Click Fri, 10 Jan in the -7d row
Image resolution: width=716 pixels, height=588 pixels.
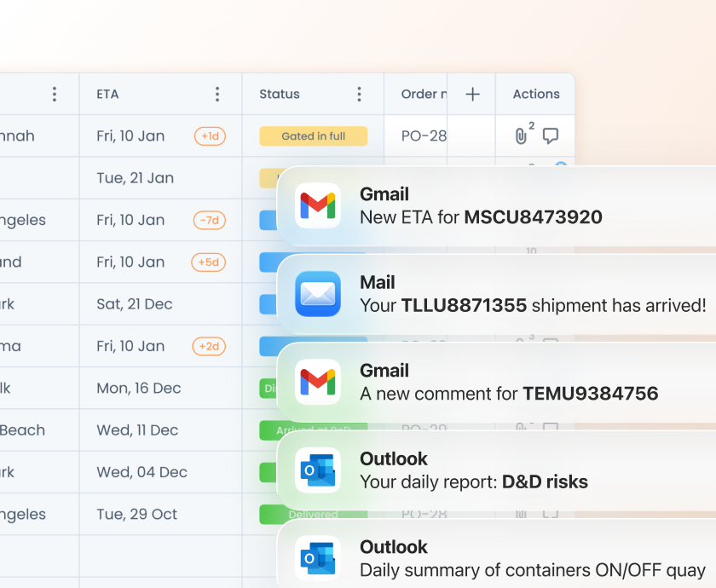pyautogui.click(x=130, y=220)
